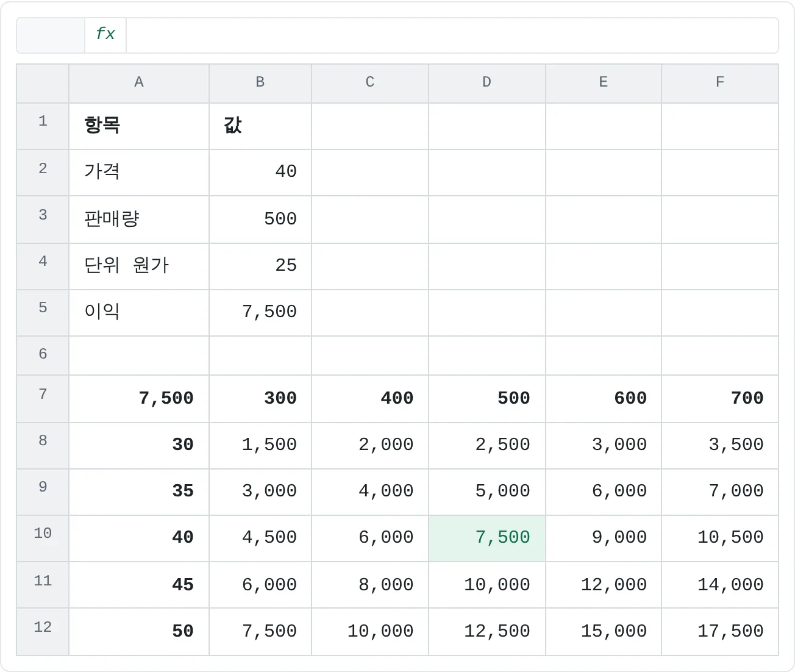Click the 가격 value cell showing 40
Screen dimensions: 795x672
pyautogui.click(x=260, y=173)
